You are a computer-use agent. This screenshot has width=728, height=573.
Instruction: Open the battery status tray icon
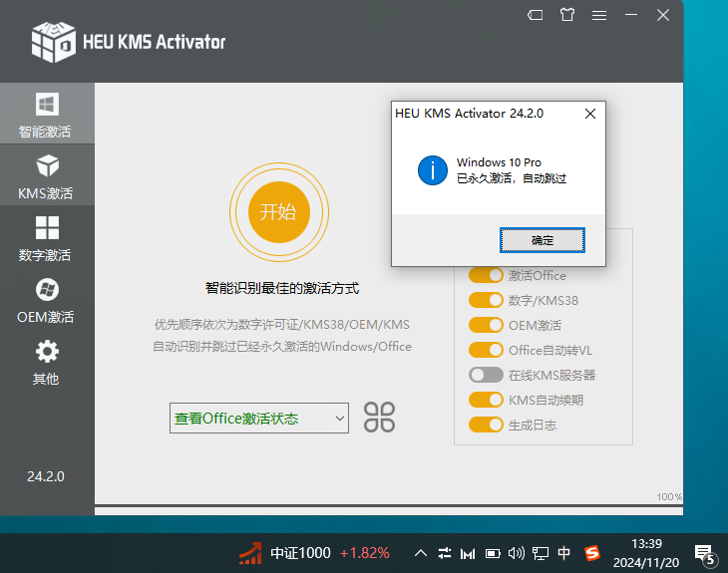tap(493, 553)
